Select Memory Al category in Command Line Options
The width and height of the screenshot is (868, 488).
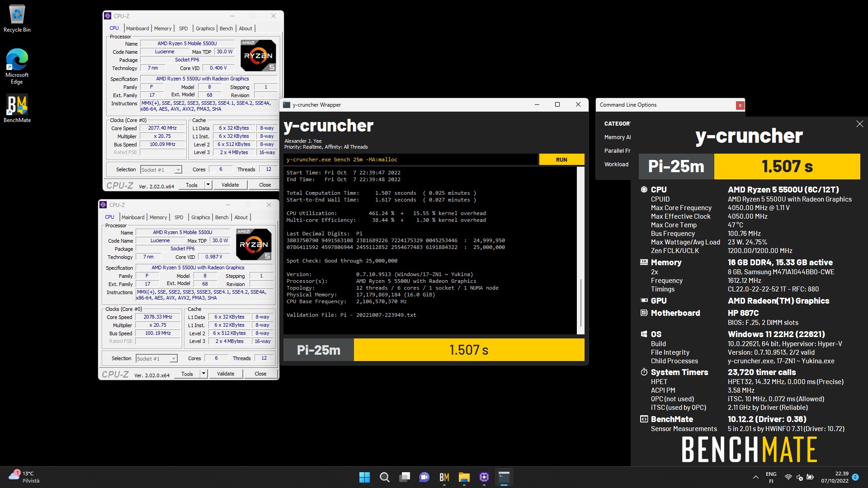tap(618, 137)
